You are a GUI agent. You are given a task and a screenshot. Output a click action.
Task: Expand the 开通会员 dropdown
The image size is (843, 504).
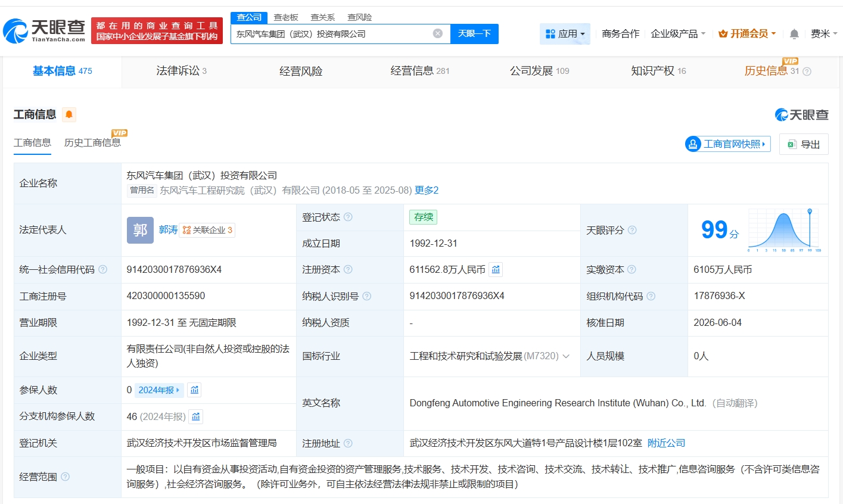coord(747,34)
